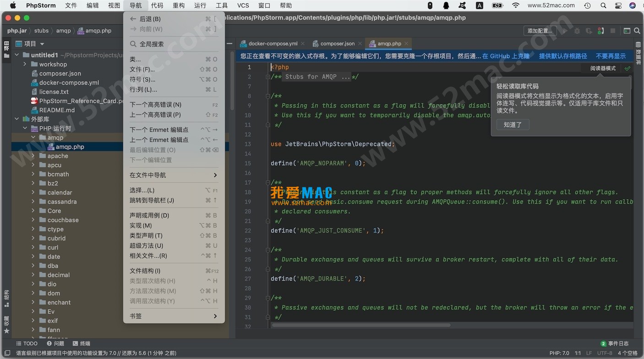This screenshot has height=359, width=644.
Task: Open the Database tool window on right edge
Action: pyautogui.click(x=639, y=57)
